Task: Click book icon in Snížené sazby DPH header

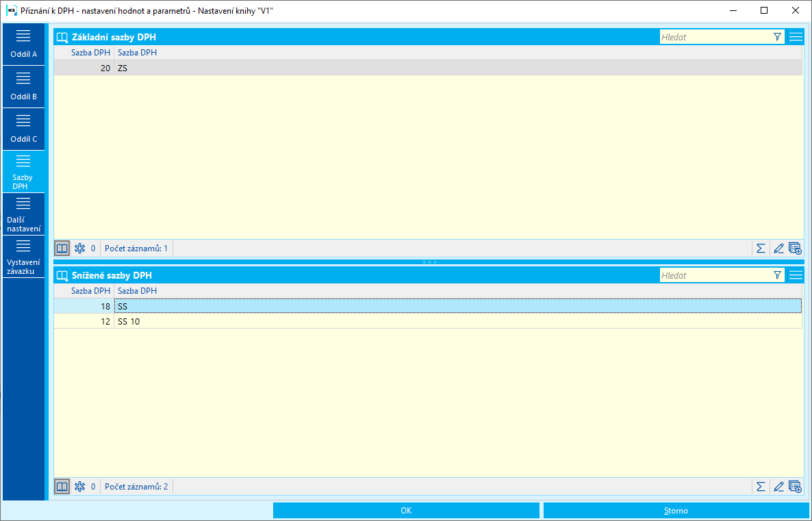Action: coord(62,275)
